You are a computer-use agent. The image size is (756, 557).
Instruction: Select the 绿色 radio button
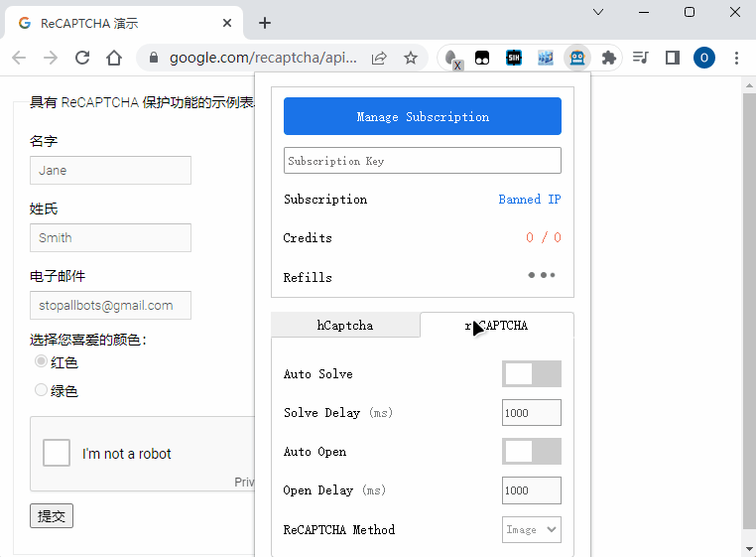tap(41, 389)
